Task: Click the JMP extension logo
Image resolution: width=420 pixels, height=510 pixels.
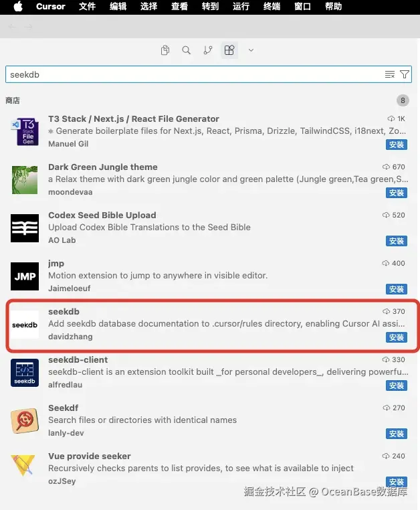Action: pos(25,276)
